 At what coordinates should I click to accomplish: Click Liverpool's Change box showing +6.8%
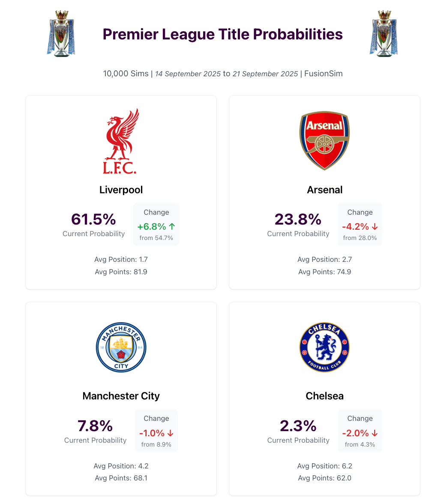pos(156,224)
